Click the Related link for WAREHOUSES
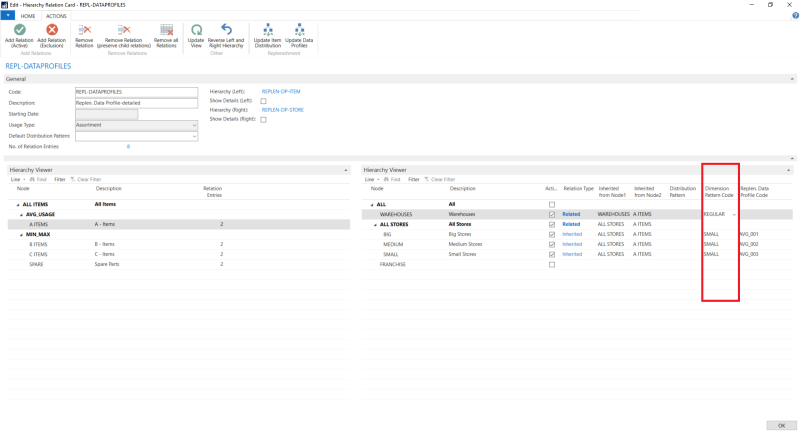The image size is (800, 433). [571, 214]
